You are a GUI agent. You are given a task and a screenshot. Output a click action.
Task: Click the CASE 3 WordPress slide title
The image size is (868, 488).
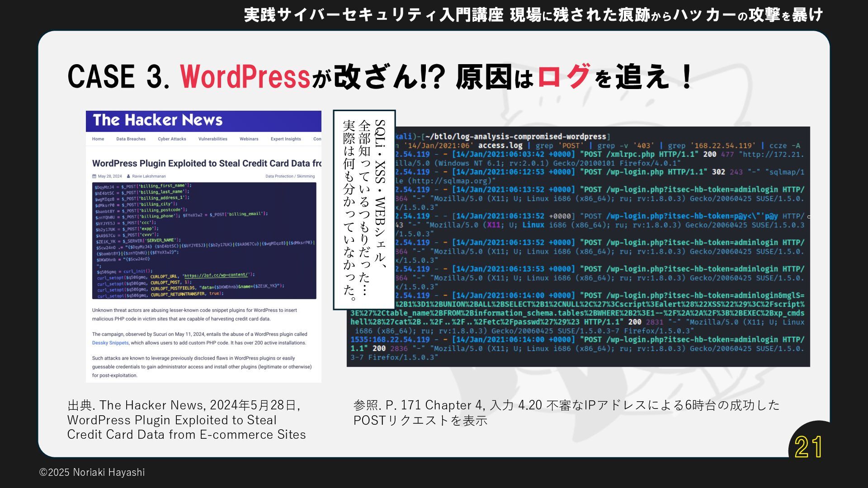point(380,76)
